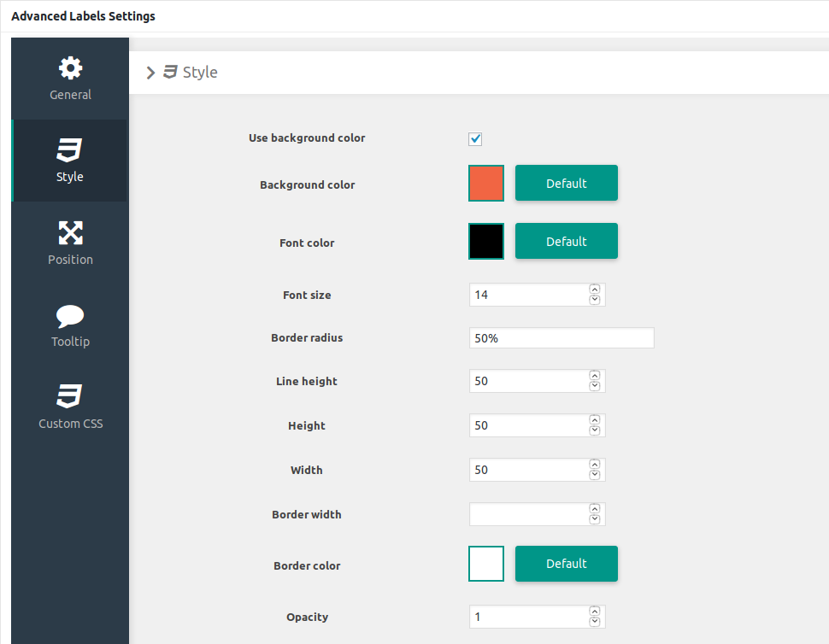Viewport: 829px width, 644px height.
Task: Uncheck the Use background color checkbox
Action: (476, 139)
